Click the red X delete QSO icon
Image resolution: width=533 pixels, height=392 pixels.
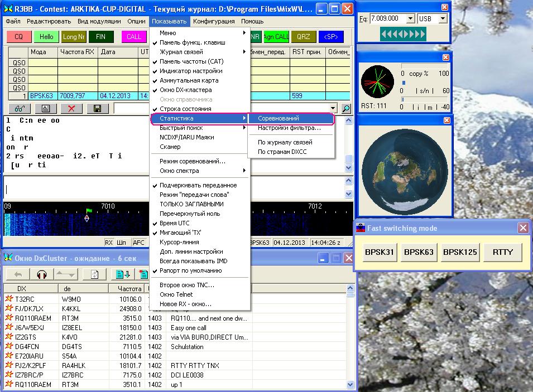(71, 108)
